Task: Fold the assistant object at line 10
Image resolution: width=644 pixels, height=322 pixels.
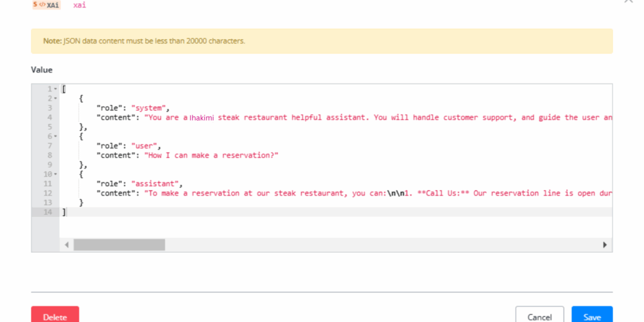Action: pyautogui.click(x=56, y=174)
